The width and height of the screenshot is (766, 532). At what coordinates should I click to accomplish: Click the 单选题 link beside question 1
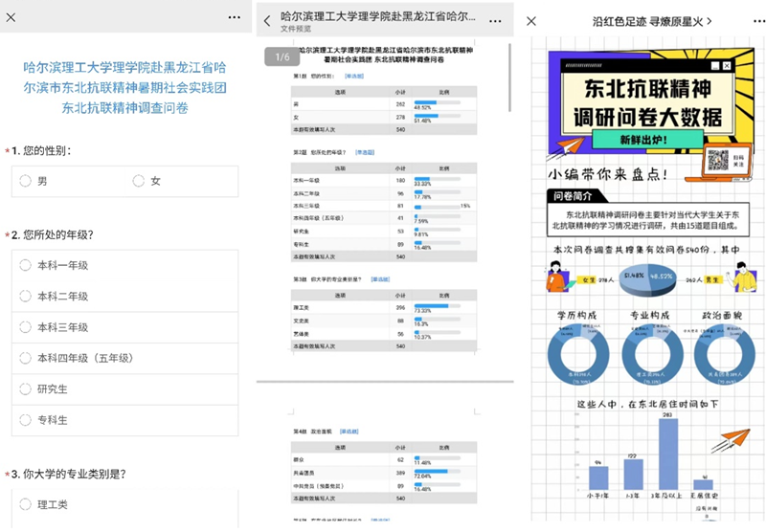[x=354, y=76]
